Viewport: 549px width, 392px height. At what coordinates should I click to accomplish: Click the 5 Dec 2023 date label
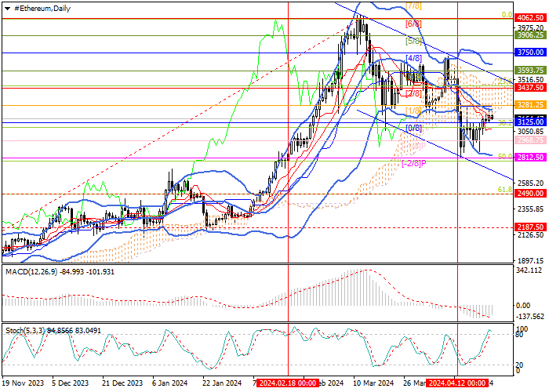tap(70, 383)
